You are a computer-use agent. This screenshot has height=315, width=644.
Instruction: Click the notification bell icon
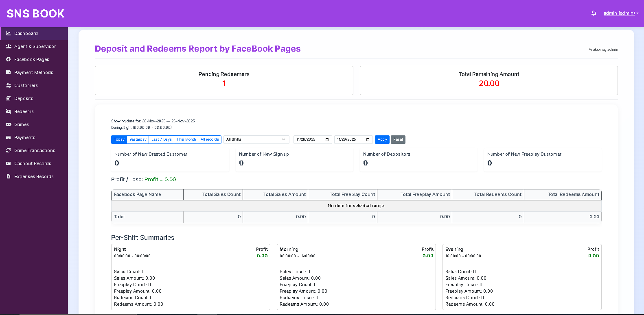coord(594,13)
